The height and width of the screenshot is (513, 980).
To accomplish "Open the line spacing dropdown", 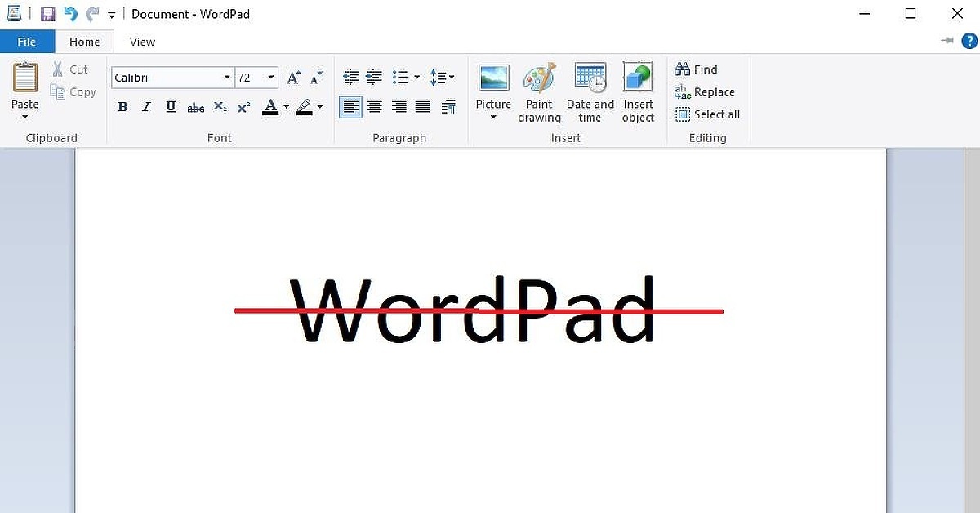I will (443, 77).
